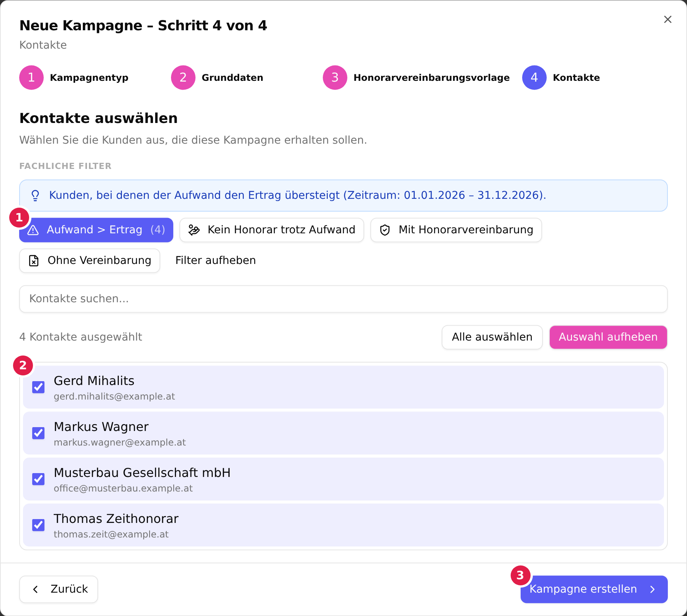Click markus.wagner@example.at email
This screenshot has width=687, height=616.
[120, 442]
